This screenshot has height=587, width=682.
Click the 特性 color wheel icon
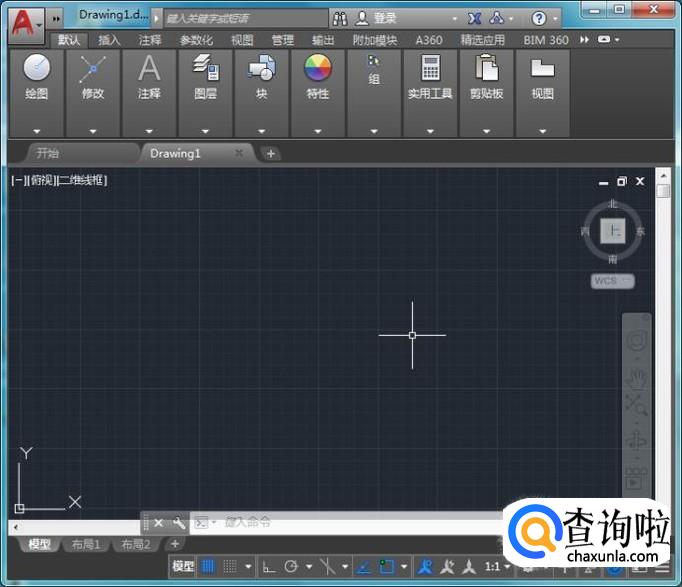click(317, 69)
